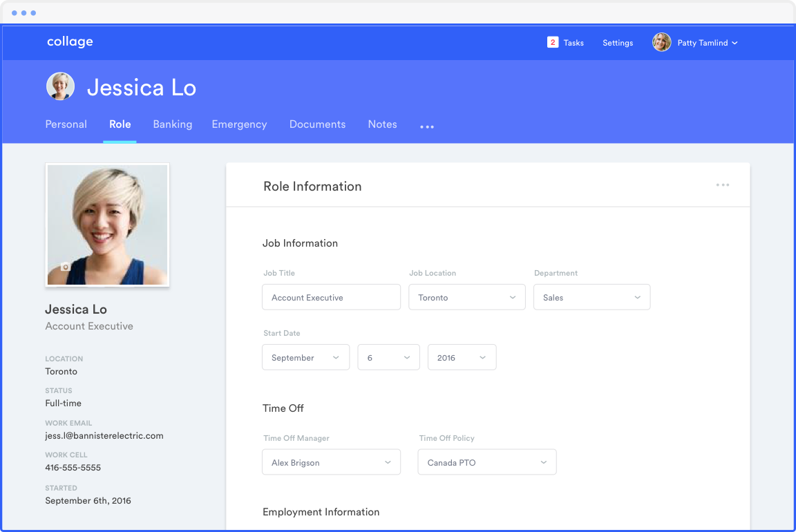Expand the Time Off Policy dropdown

click(486, 462)
